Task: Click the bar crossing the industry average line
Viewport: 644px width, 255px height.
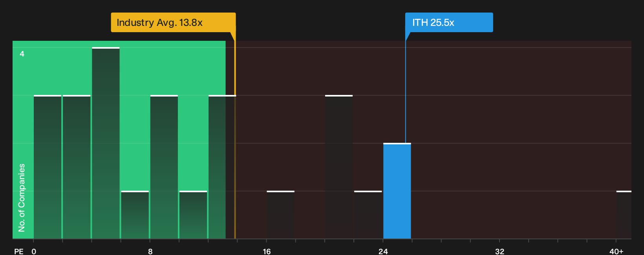Action: pos(222,167)
